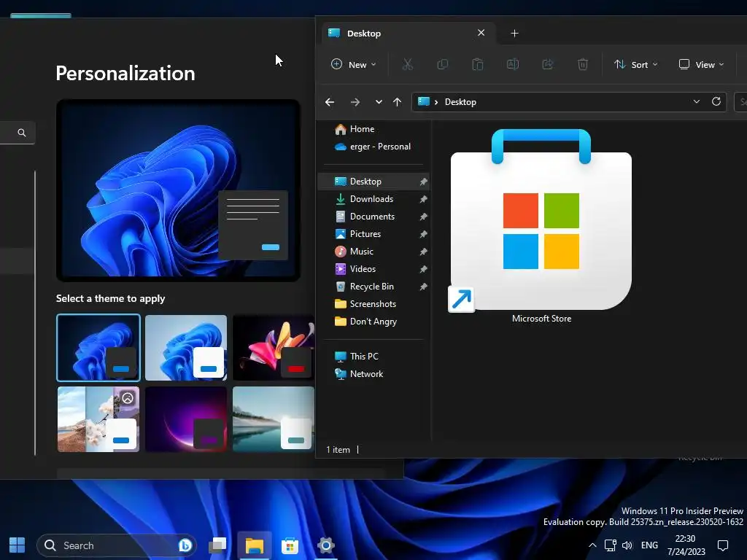Open erger - Personal OneDrive folder
Viewport: 747px width, 560px height.
pyautogui.click(x=373, y=147)
